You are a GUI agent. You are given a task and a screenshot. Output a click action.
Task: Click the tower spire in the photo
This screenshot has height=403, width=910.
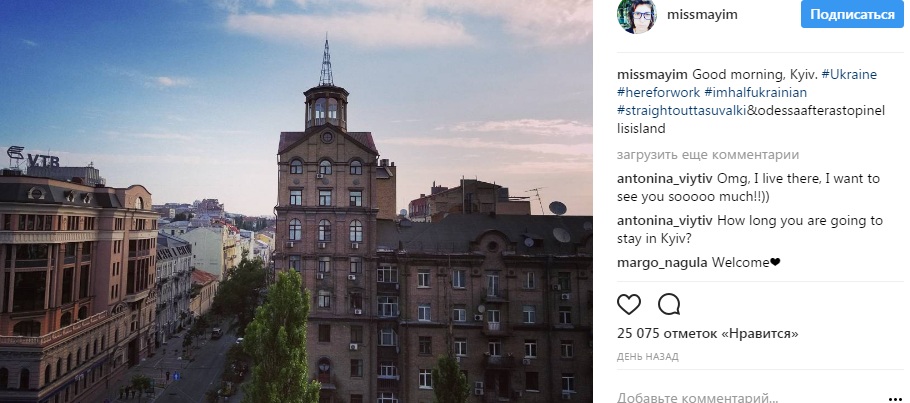326,61
